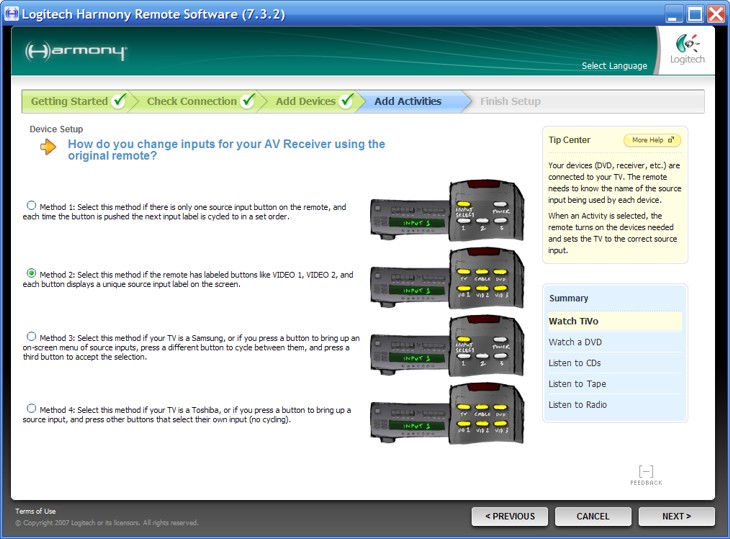Click the Add Devices green checkmark
Image resolution: width=730 pixels, height=539 pixels.
pyautogui.click(x=347, y=100)
